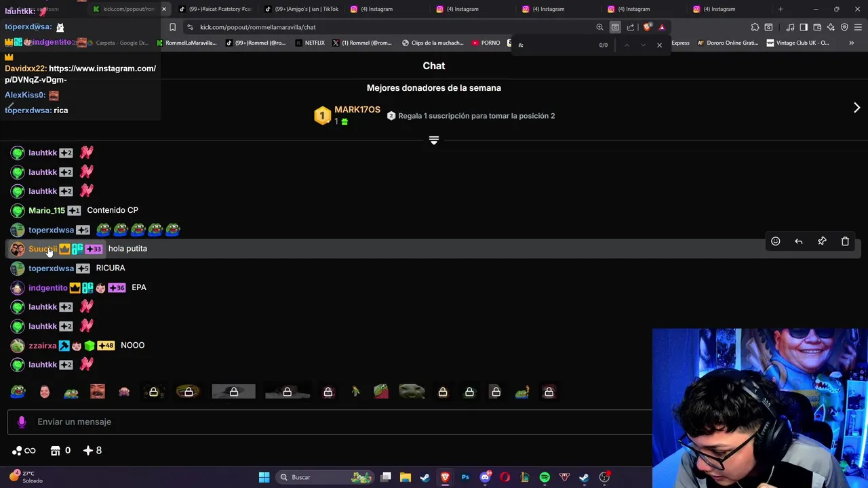
Task: Click the purple microphone icon in message box
Action: coord(22,422)
